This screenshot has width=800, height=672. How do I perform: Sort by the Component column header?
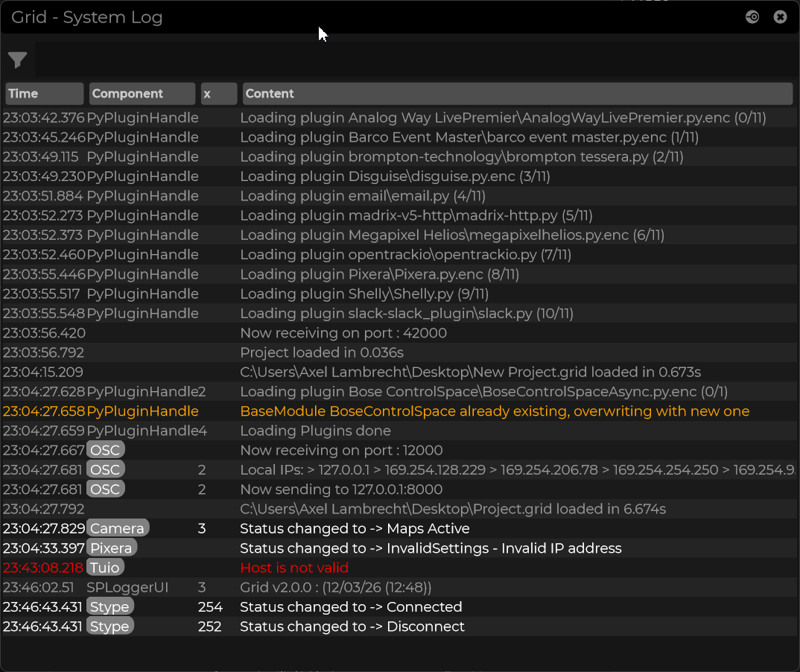coord(142,94)
